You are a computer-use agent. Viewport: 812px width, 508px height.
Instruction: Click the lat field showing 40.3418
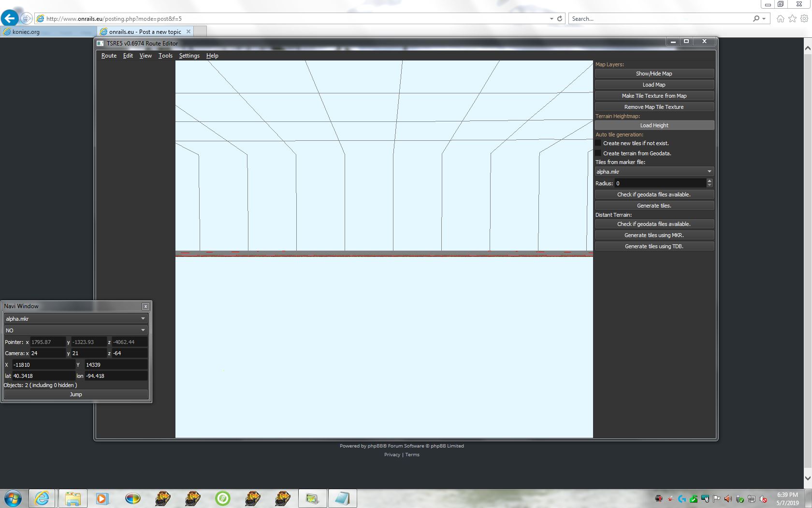[43, 376]
